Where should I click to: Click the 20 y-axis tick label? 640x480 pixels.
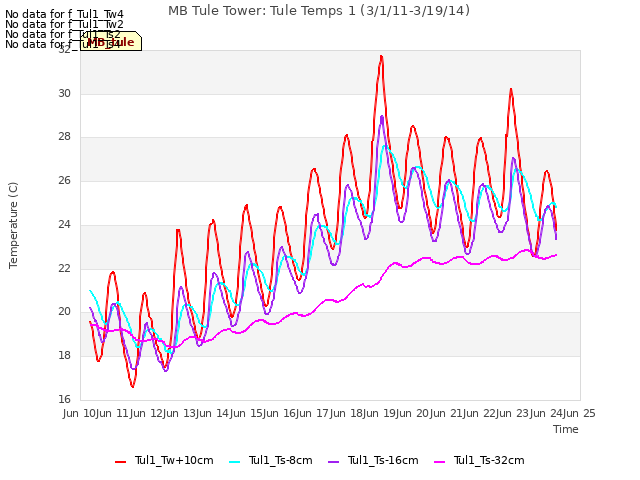click(64, 311)
